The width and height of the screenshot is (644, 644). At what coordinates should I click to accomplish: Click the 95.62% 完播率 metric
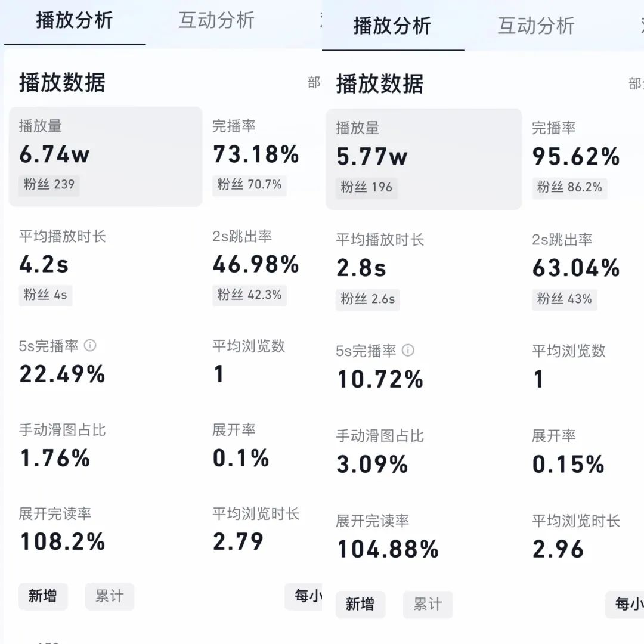click(576, 156)
